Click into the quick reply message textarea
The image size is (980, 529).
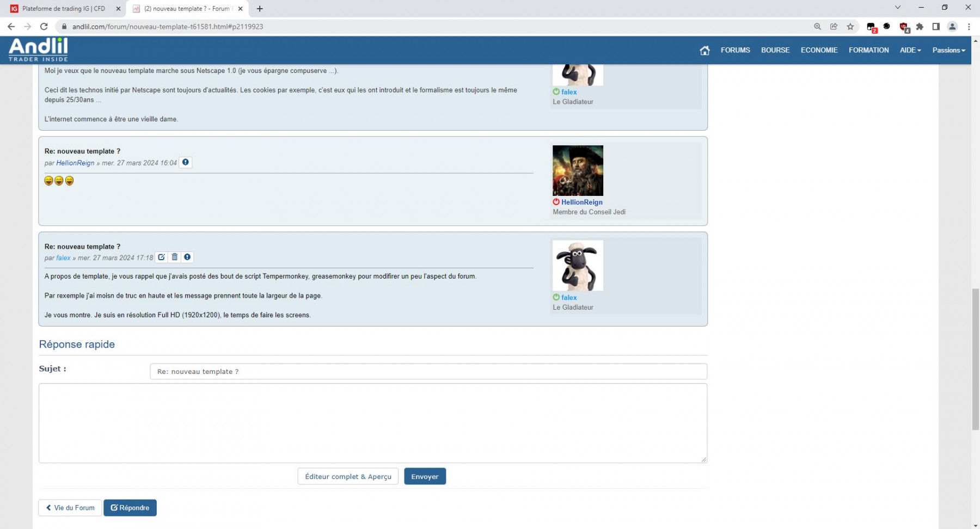click(373, 423)
